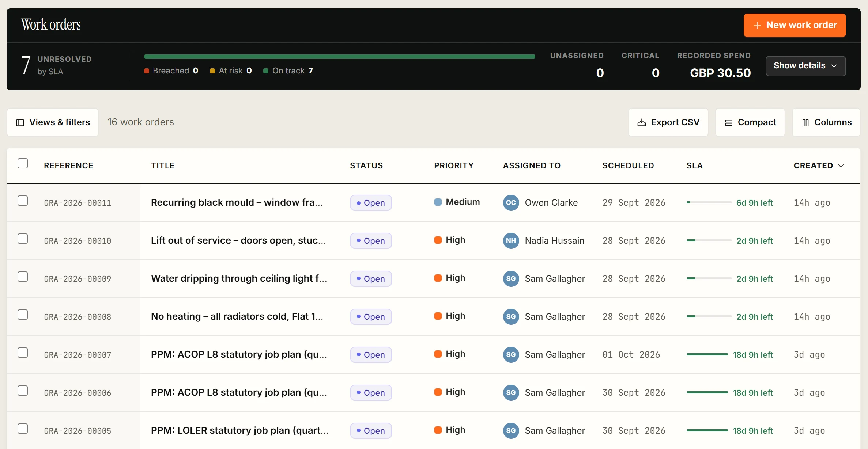Click scheduled date 01 Oct 2026
This screenshot has width=868, height=449.
click(x=631, y=355)
